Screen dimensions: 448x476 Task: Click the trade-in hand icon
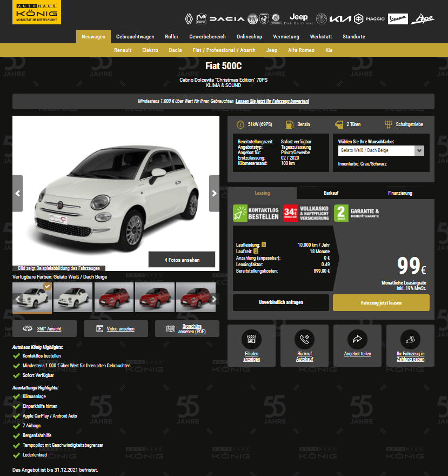pyautogui.click(x=410, y=339)
